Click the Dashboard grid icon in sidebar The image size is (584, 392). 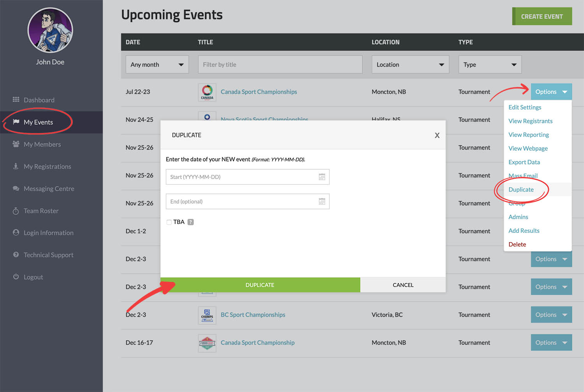(x=16, y=100)
